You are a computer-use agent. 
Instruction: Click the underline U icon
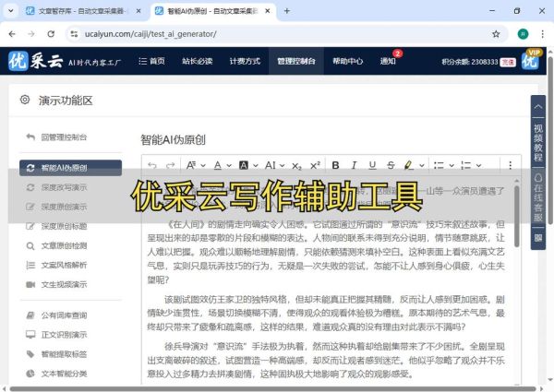[x=373, y=165]
